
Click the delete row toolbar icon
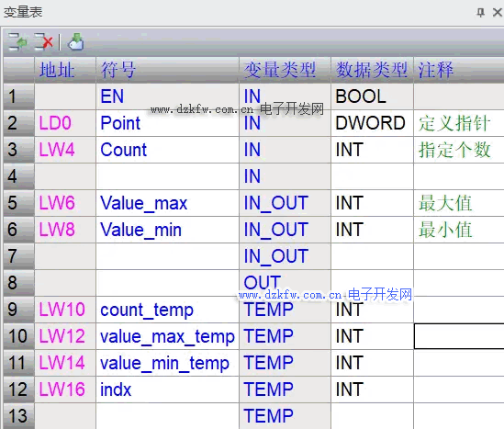[x=43, y=42]
